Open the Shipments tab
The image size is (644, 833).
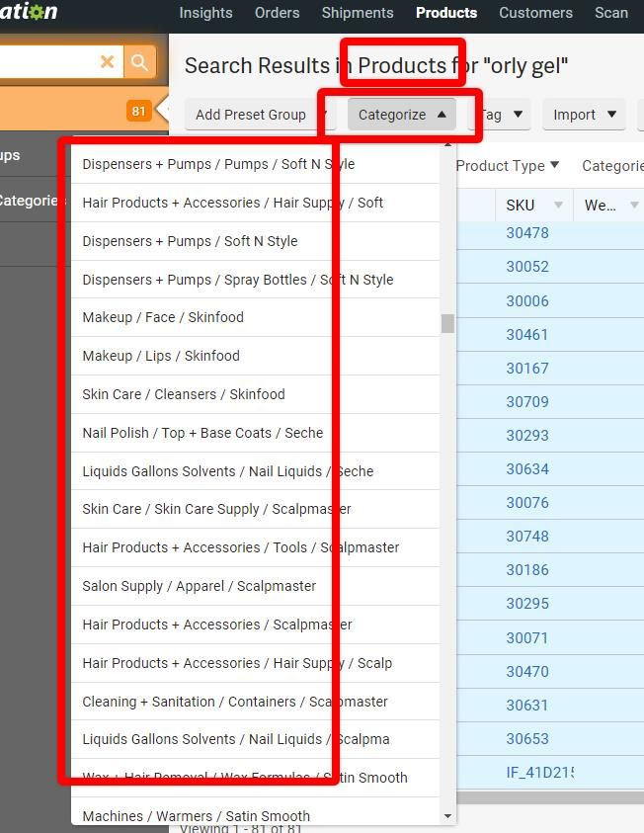coord(358,13)
